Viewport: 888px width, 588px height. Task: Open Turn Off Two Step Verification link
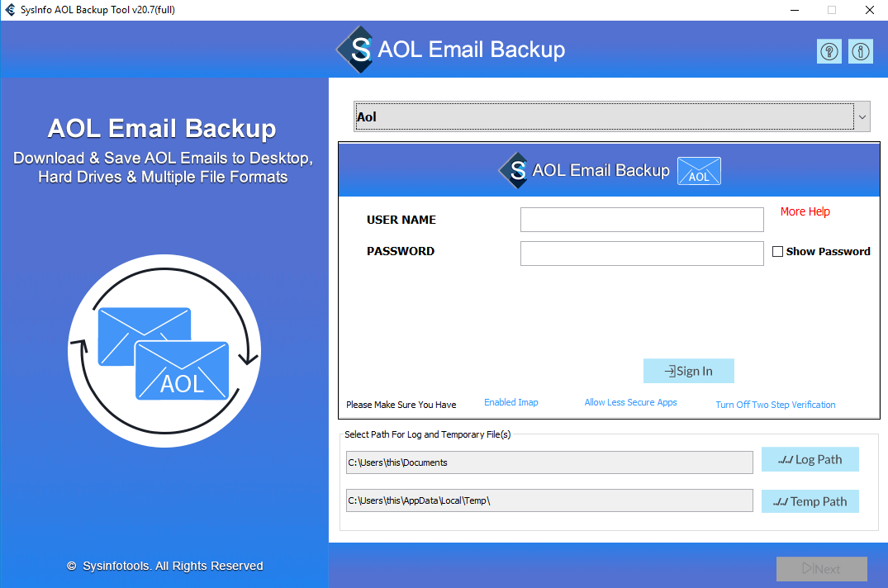(x=775, y=404)
